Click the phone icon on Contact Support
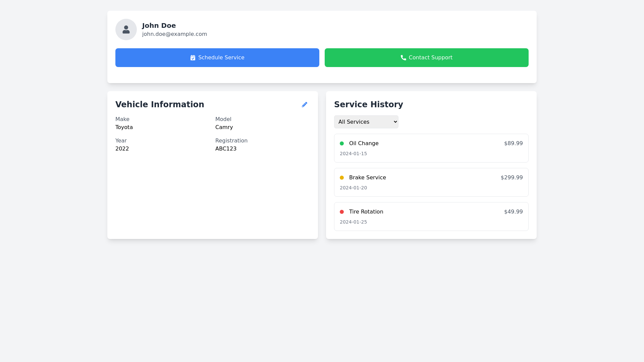644x362 pixels. 404,58
